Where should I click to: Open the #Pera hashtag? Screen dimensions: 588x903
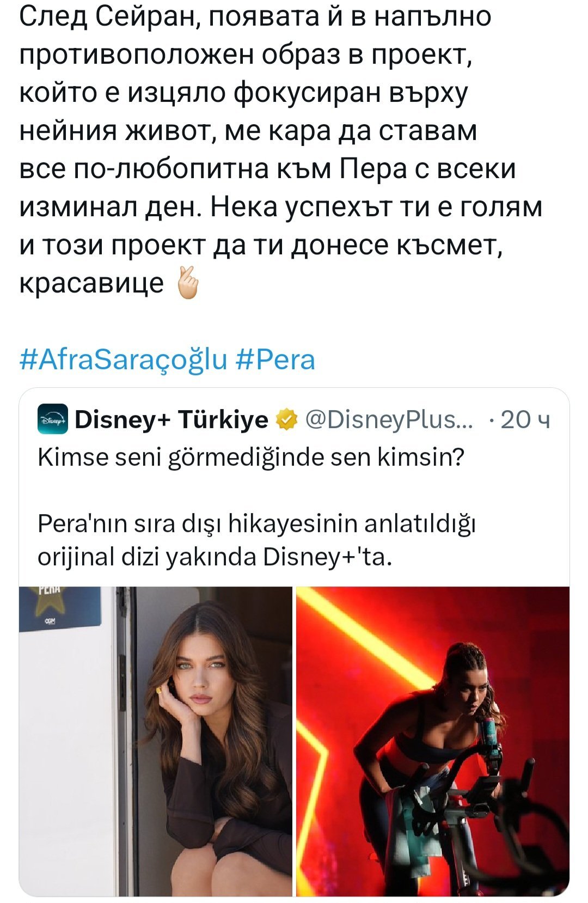coord(277,360)
